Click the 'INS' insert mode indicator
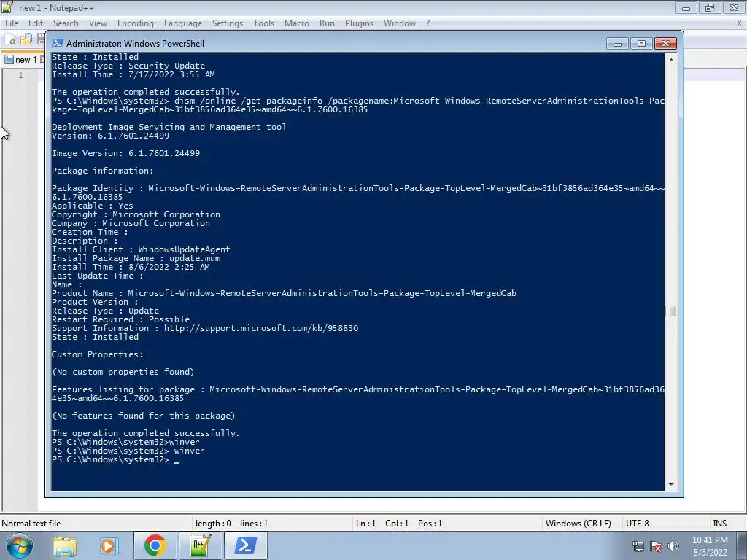 click(x=719, y=524)
